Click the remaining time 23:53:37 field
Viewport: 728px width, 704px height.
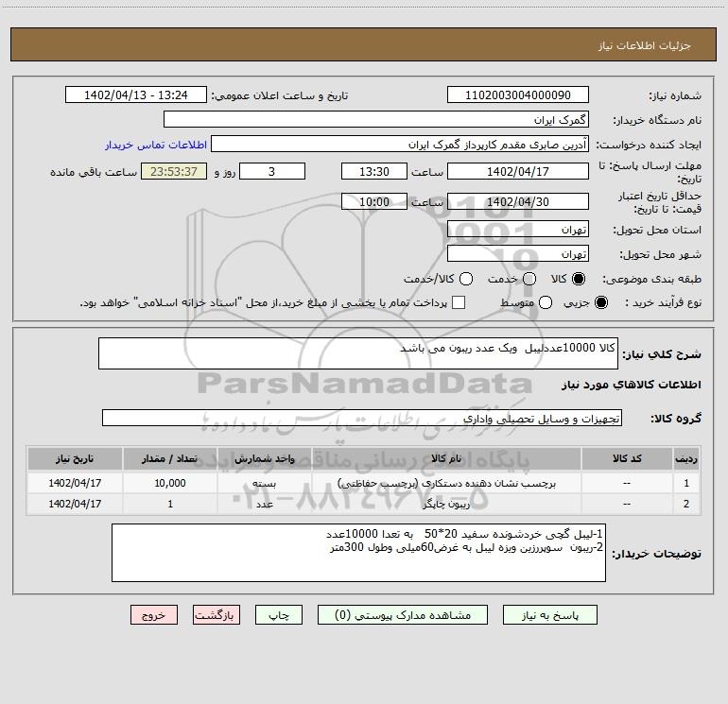point(174,171)
